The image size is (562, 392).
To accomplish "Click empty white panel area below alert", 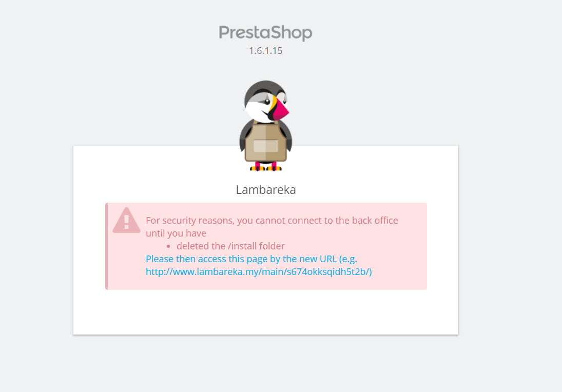I will pos(265,312).
